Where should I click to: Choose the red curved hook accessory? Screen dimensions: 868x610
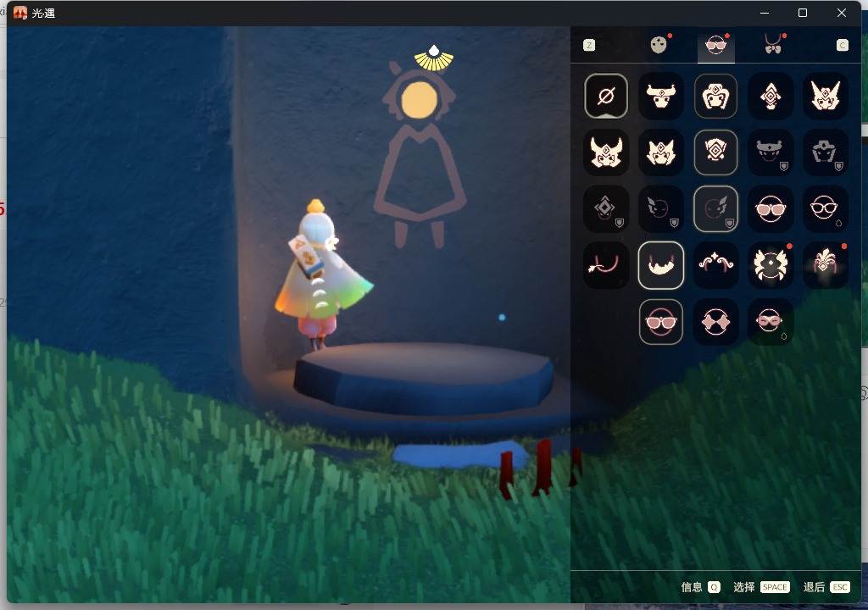[605, 264]
